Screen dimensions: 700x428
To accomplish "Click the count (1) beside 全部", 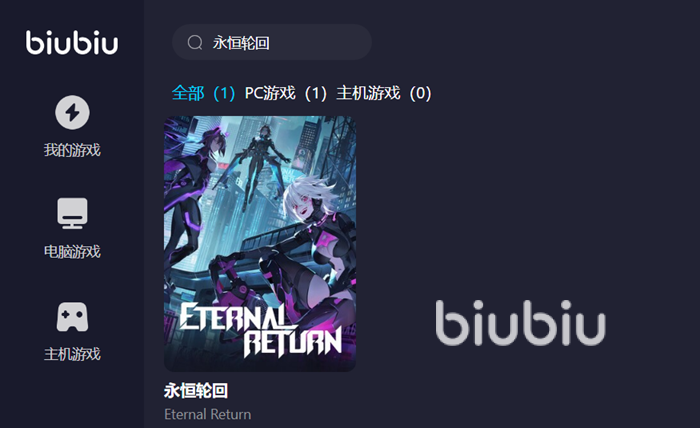I will point(224,93).
